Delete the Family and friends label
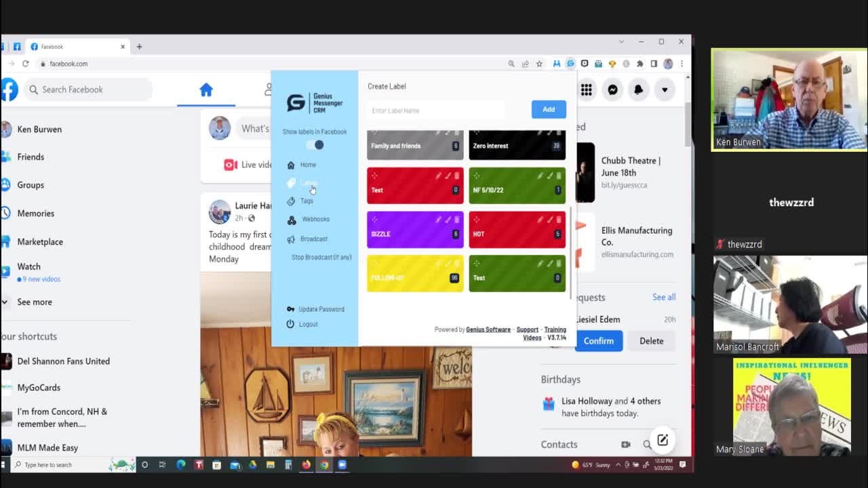 (456, 134)
